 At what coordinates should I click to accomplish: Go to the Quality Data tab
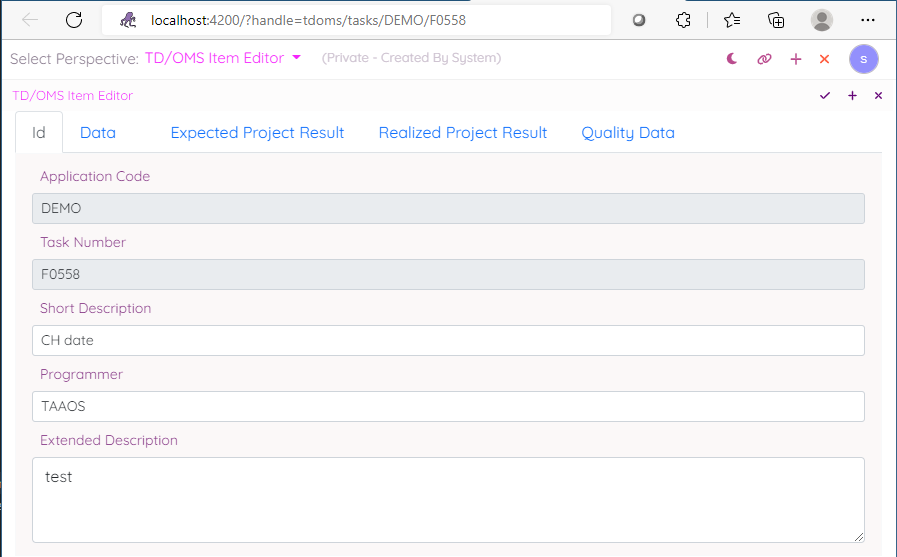pos(628,133)
